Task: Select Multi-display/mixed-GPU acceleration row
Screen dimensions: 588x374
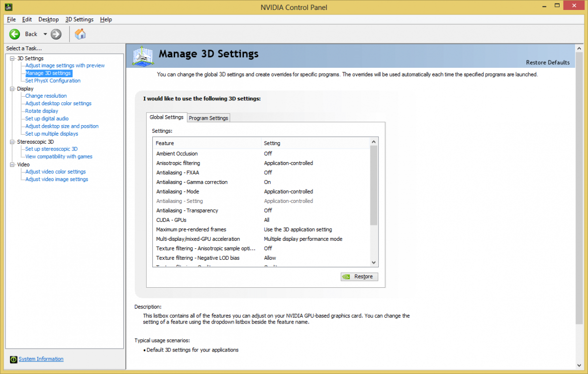Action: [262, 239]
